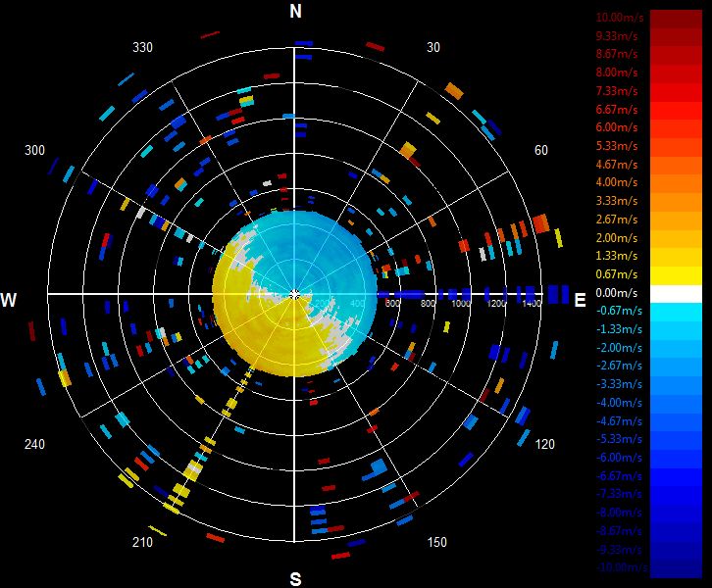Click the 0.00m/s legend label
The image size is (712, 588).
click(617, 293)
